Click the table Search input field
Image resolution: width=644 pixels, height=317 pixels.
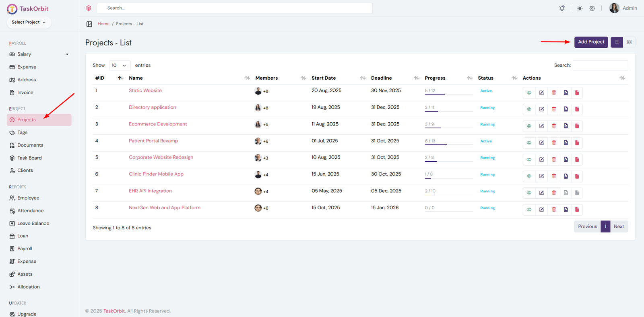(600, 65)
